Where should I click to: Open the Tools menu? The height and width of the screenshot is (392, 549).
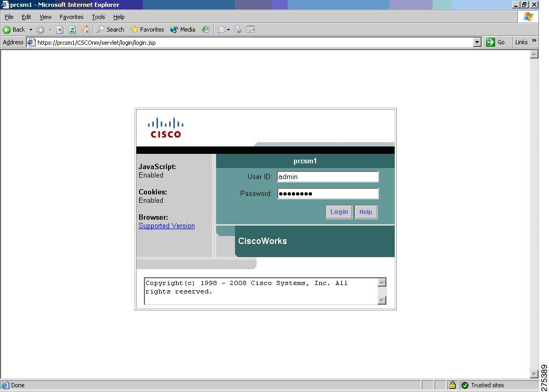click(x=99, y=17)
